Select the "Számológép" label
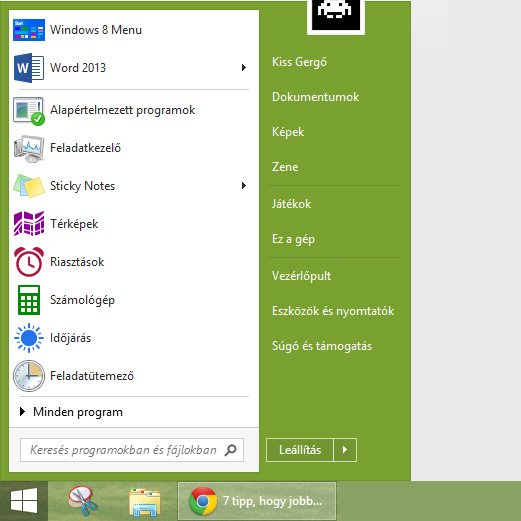Viewport: 521px width, 521px height. pos(82,300)
